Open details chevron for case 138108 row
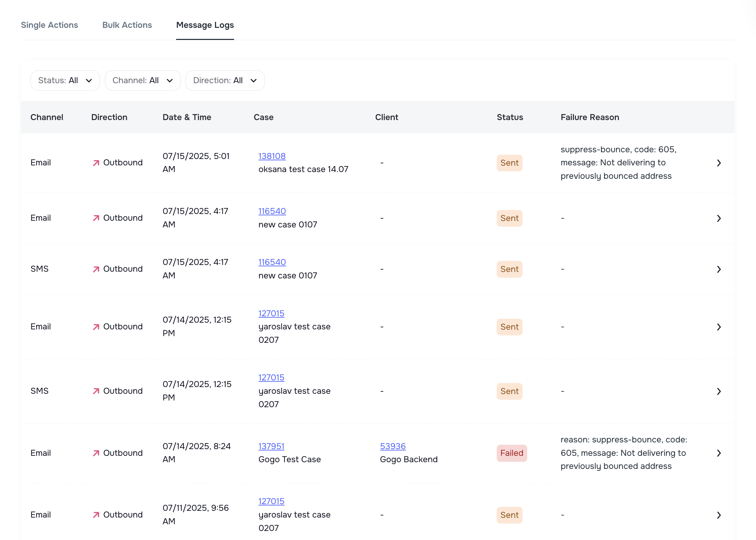This screenshot has height=540, width=756. click(x=719, y=163)
